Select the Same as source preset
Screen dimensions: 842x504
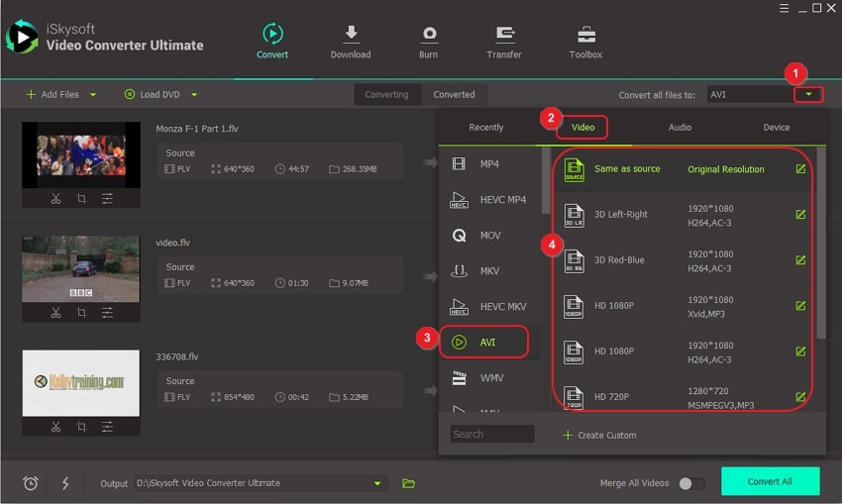pyautogui.click(x=684, y=169)
